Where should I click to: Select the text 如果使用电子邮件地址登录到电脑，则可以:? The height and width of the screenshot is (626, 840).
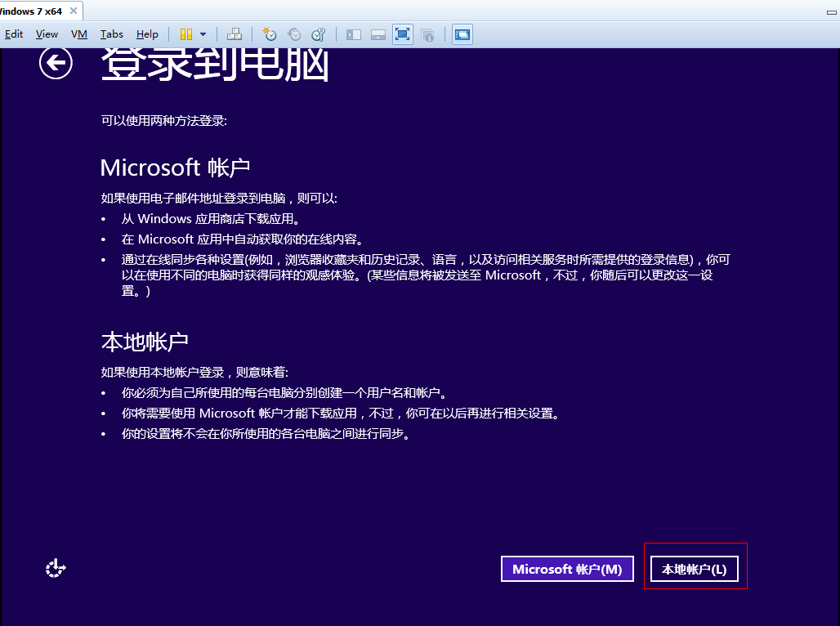pyautogui.click(x=219, y=199)
